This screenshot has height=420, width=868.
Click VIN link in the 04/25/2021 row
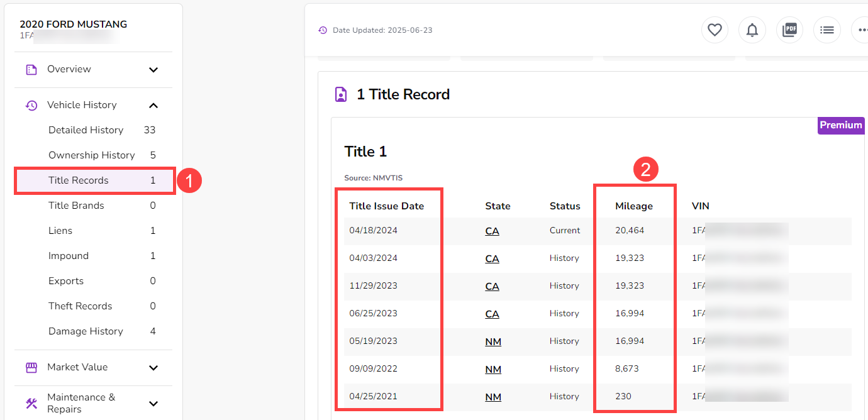click(740, 397)
